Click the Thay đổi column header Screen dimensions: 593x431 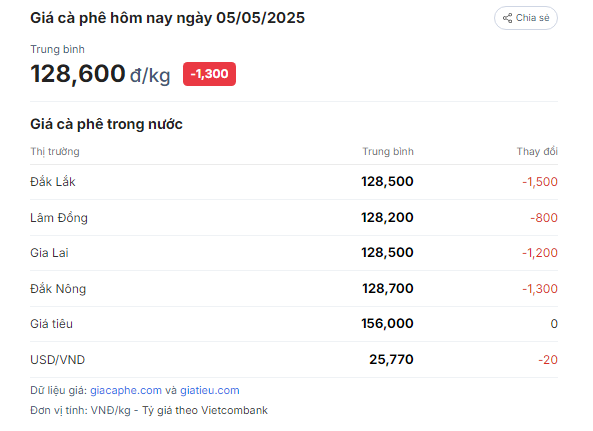[x=537, y=151]
